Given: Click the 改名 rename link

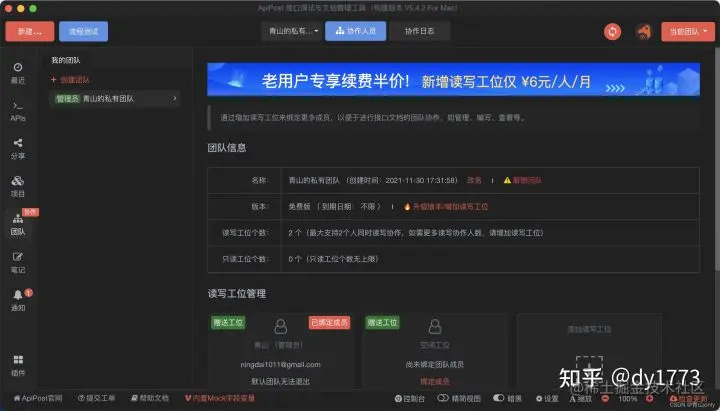Looking at the screenshot, I should [474, 180].
